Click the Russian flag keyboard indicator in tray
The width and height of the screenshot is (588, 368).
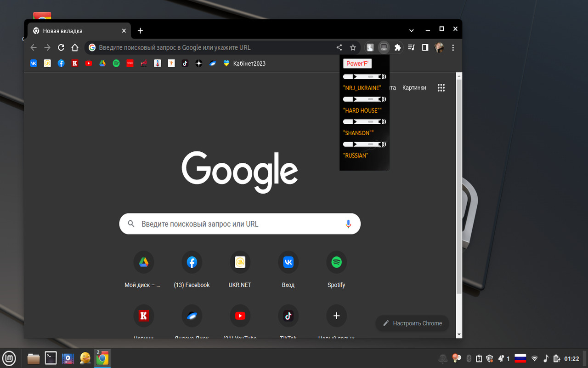[520, 358]
